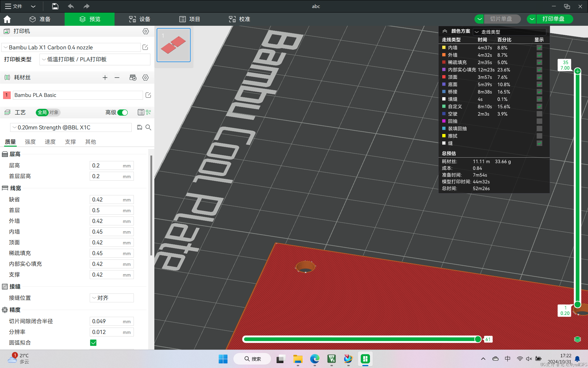588x368 pixels.
Task: Save the process preset
Action: point(140,127)
